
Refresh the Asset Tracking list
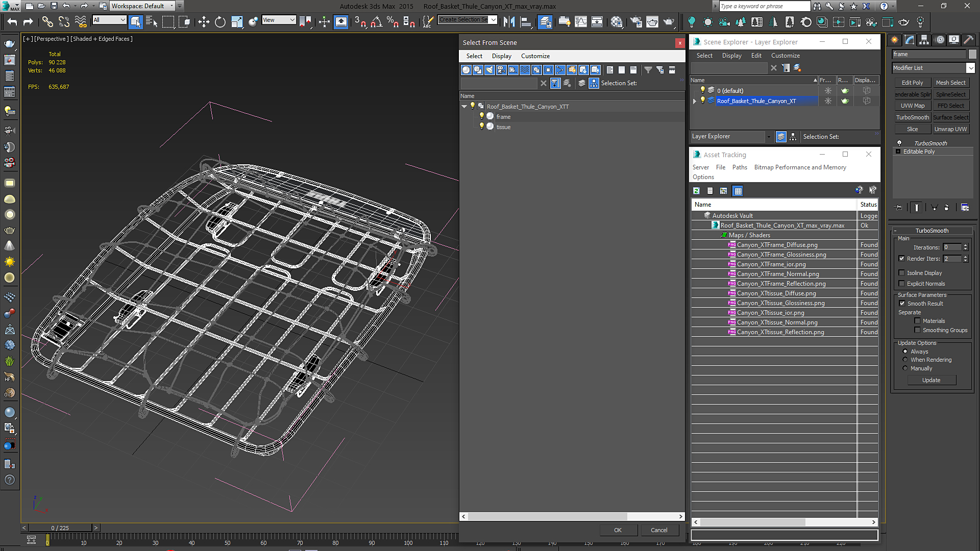coord(696,191)
